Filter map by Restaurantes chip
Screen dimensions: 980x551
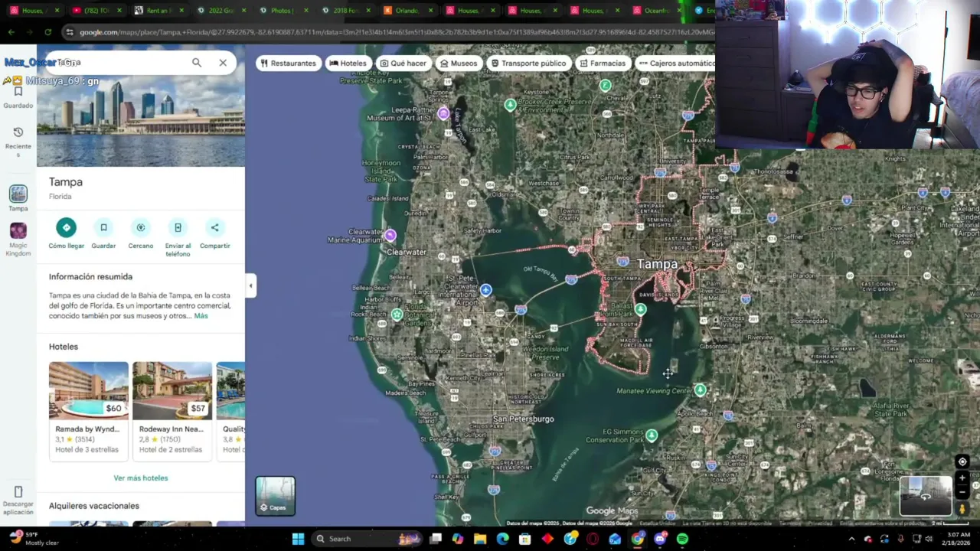pyautogui.click(x=288, y=63)
